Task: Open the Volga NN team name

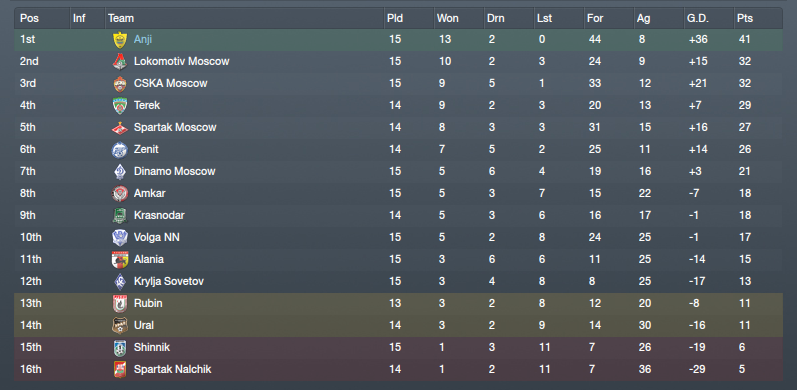Action: pyautogui.click(x=157, y=237)
